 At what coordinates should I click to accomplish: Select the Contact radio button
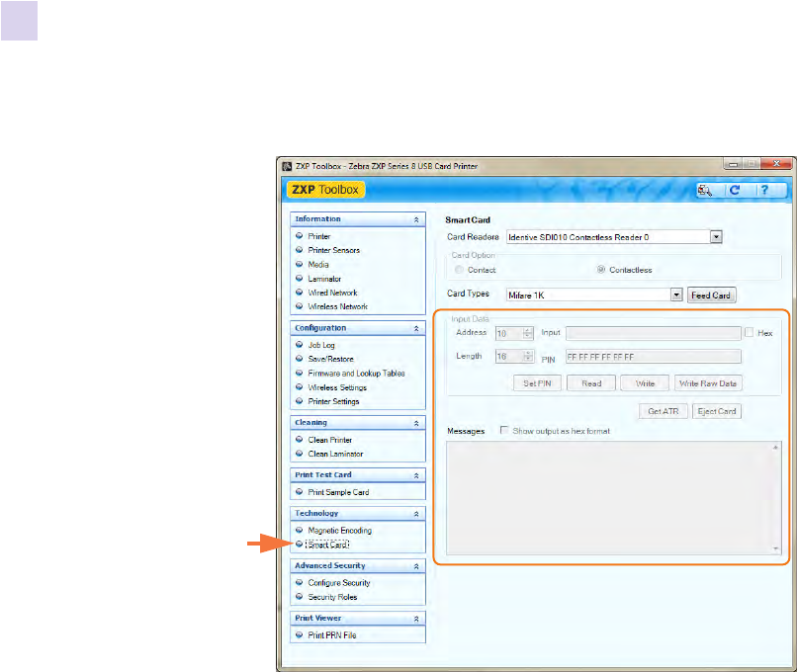coord(459,270)
